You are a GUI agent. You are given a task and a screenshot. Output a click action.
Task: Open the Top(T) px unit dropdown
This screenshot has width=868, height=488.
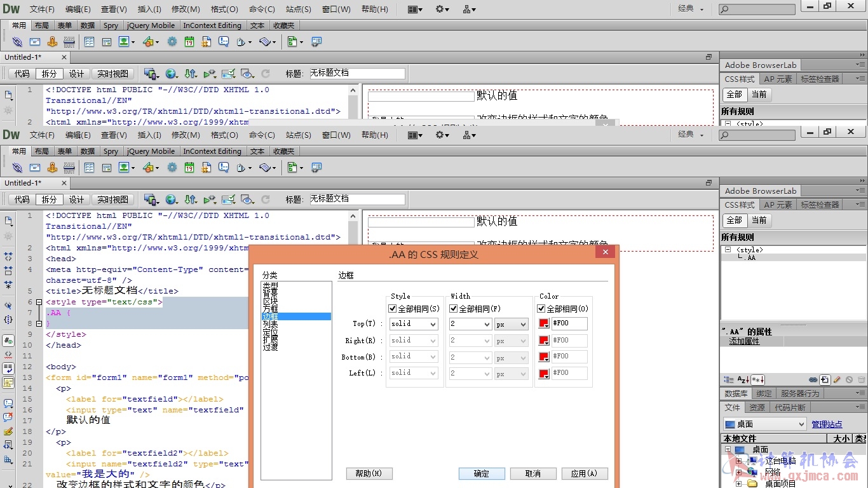click(x=512, y=324)
